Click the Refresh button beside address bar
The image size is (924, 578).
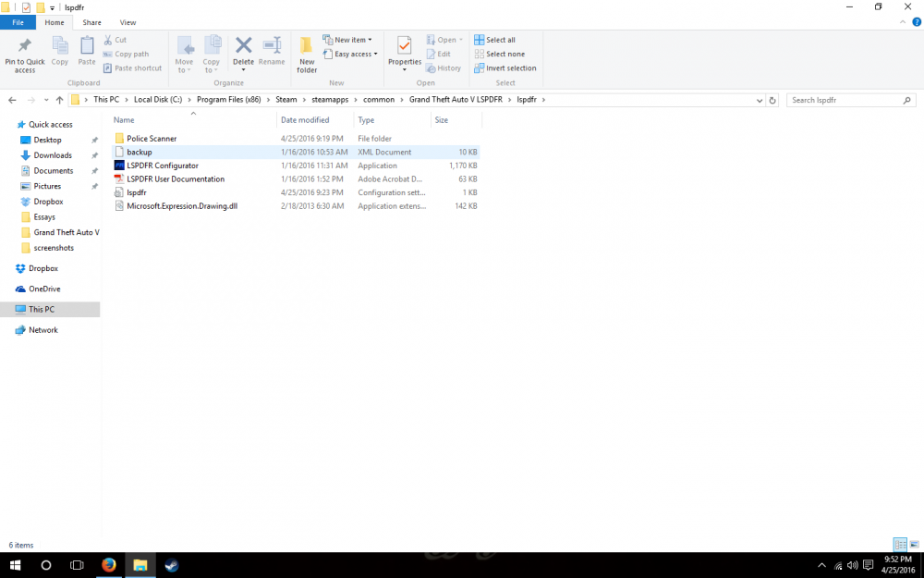(x=772, y=100)
